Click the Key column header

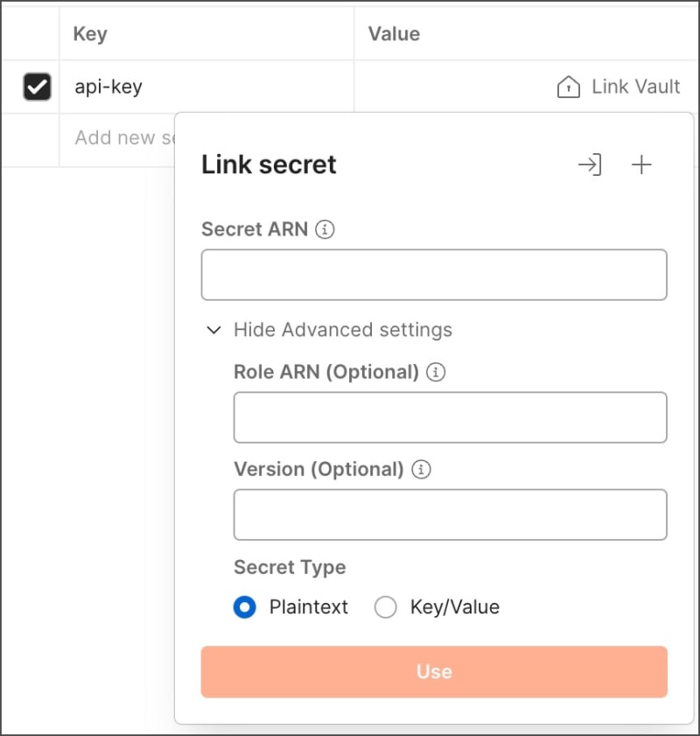91,33
